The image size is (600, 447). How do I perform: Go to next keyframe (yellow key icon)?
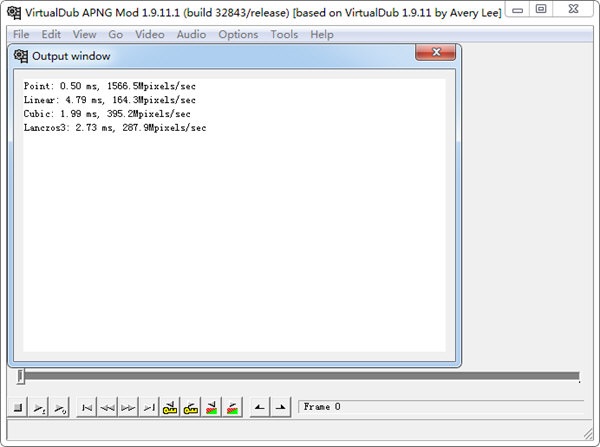[x=191, y=408]
